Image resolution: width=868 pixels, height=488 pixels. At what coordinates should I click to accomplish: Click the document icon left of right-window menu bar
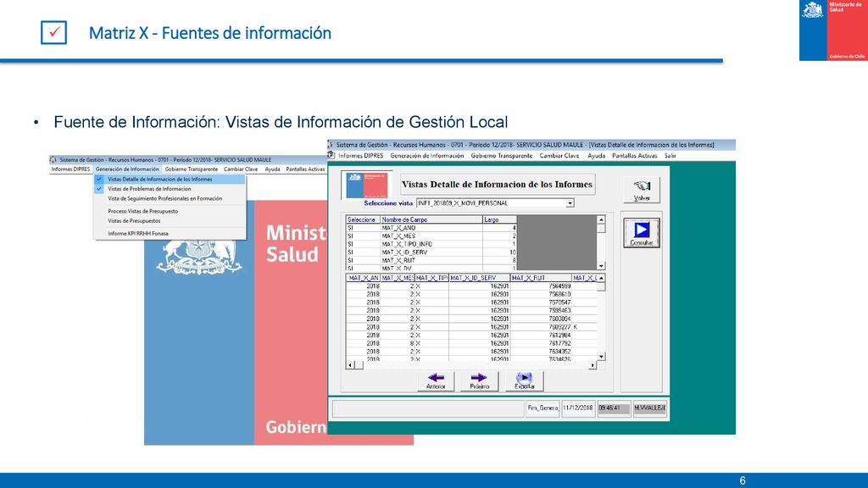click(331, 156)
